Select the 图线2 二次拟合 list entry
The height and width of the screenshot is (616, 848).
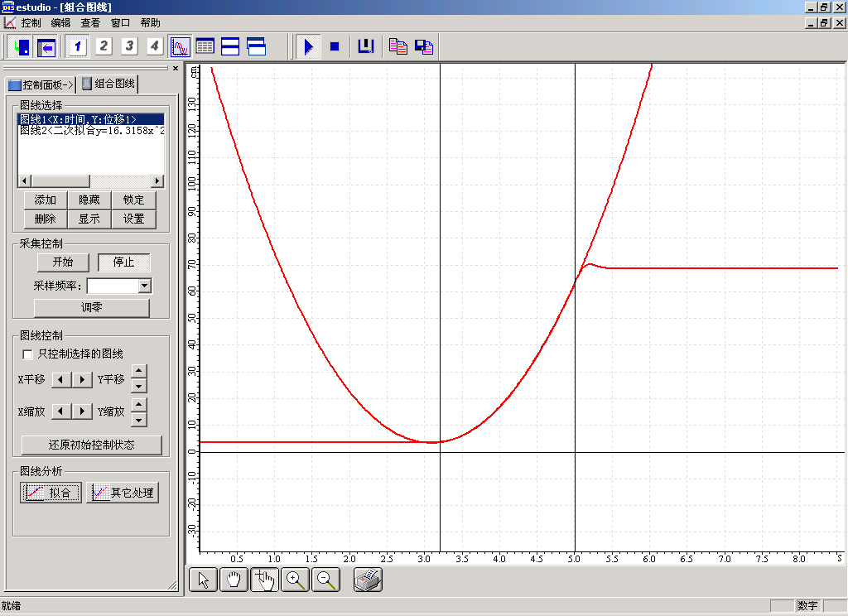[91, 131]
